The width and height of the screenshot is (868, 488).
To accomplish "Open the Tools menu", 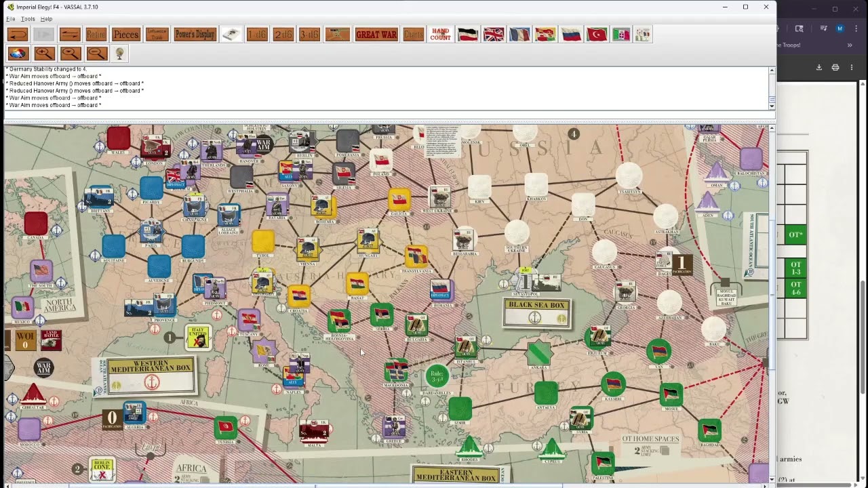I will [x=28, y=19].
